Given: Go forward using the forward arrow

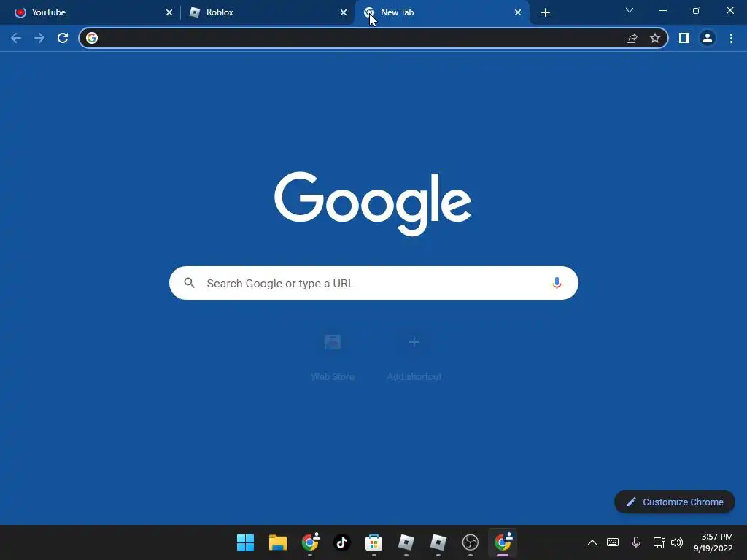Looking at the screenshot, I should [39, 38].
